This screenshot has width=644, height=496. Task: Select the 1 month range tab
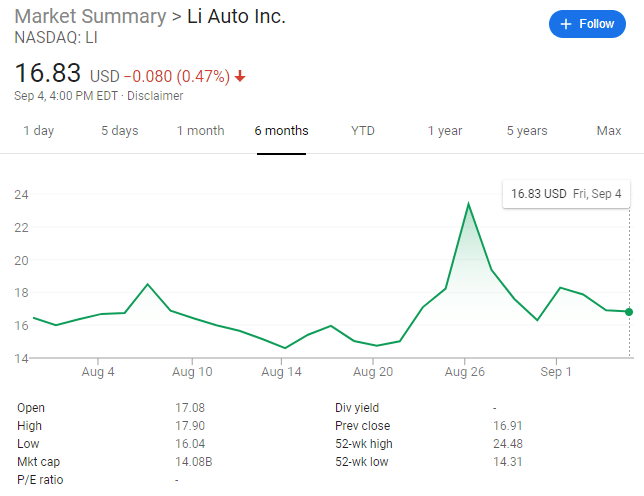200,131
